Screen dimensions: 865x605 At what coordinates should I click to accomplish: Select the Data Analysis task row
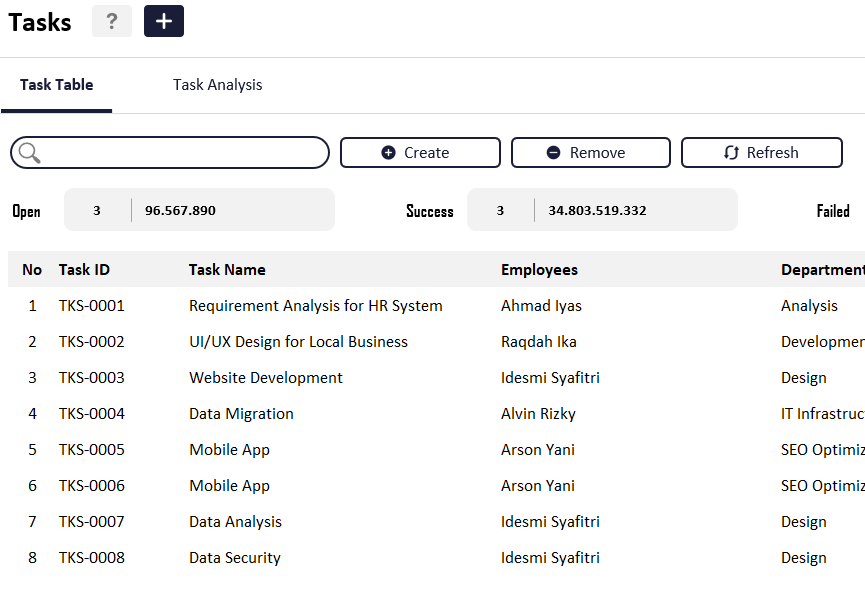pos(235,522)
